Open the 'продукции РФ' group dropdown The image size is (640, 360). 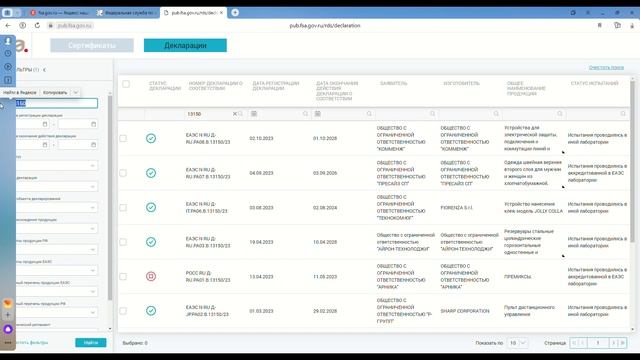point(57,250)
